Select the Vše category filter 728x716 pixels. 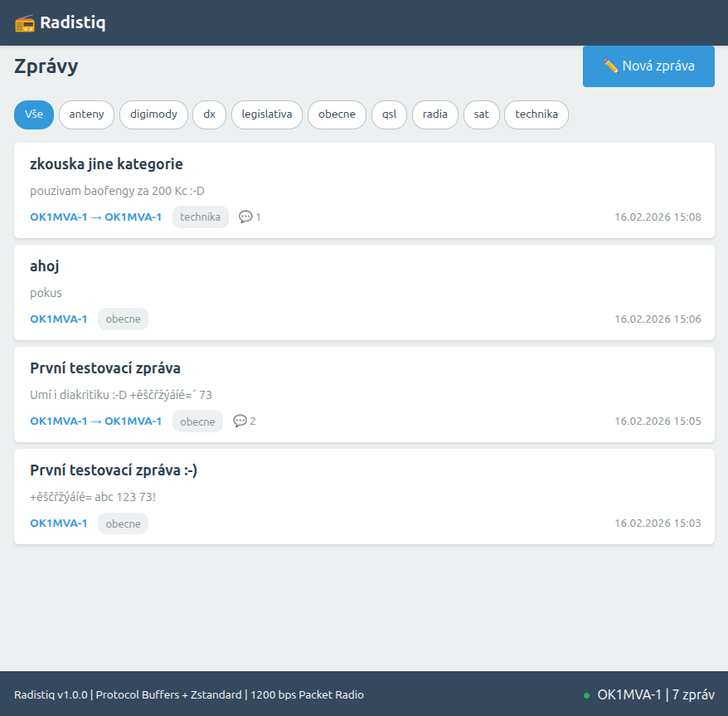(34, 114)
